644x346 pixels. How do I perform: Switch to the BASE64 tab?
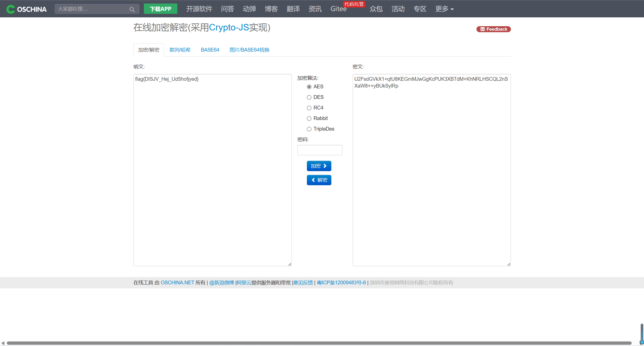(210, 50)
